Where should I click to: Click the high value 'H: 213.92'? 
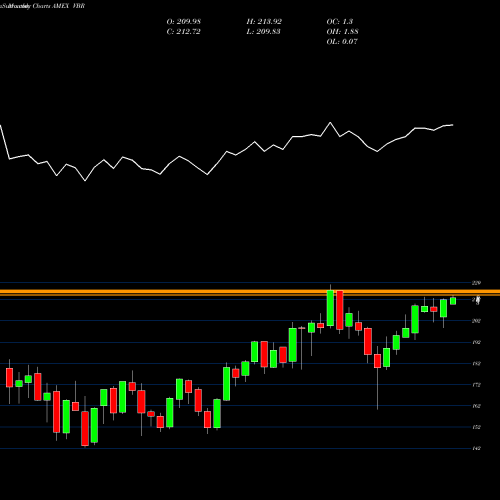[264, 22]
